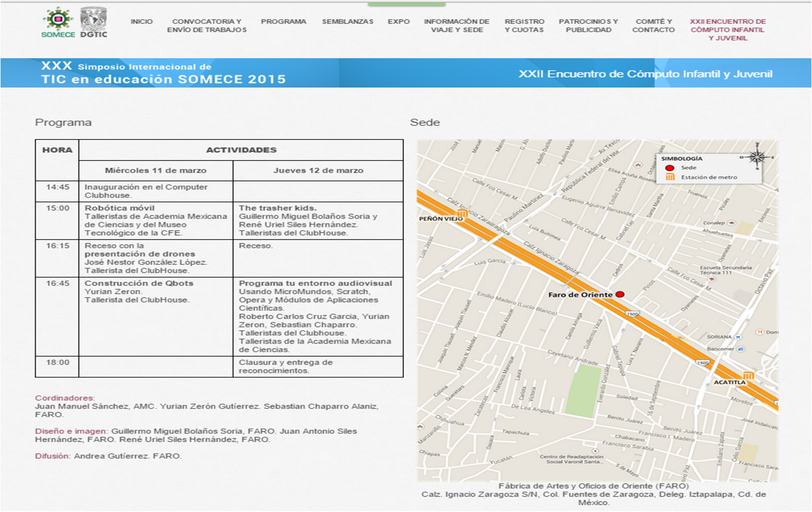This screenshot has width=812, height=512.
Task: Open the SEMBLANZAS section
Action: pos(348,22)
